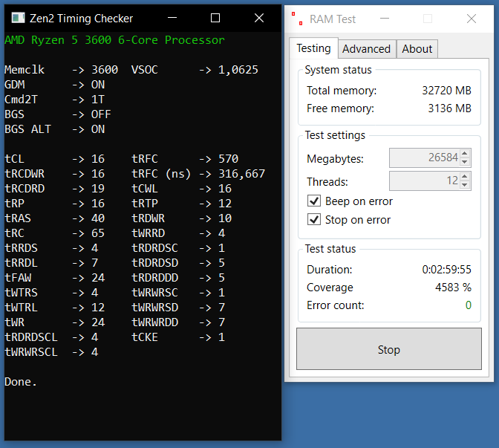Viewport: 499px width, 448px height.
Task: Increase Threads with the up arrow
Action: click(x=465, y=176)
